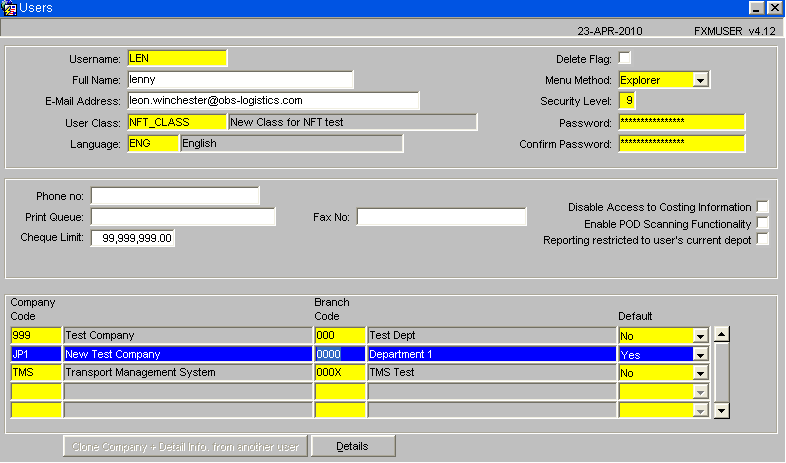Click the company list scroll up arrow
The height and width of the screenshot is (463, 786).
721,334
